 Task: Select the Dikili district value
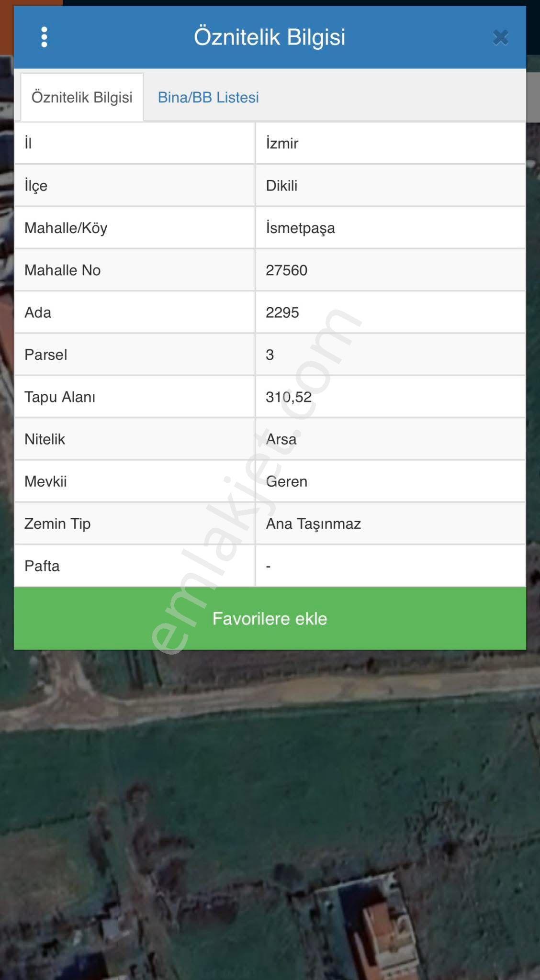[x=282, y=186]
